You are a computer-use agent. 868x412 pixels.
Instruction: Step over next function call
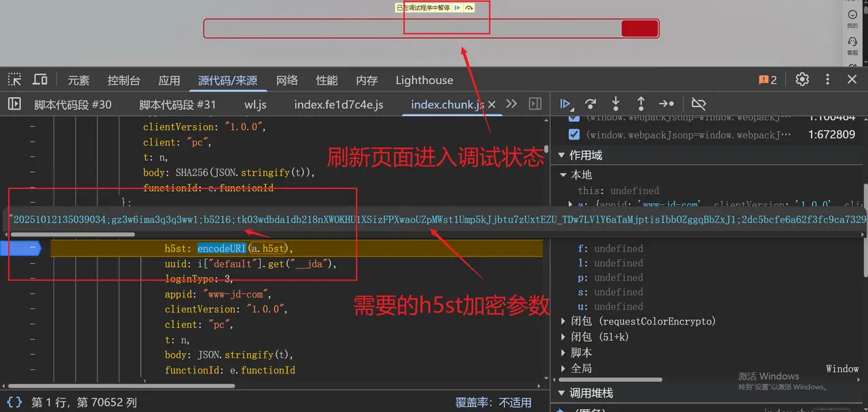(x=591, y=104)
